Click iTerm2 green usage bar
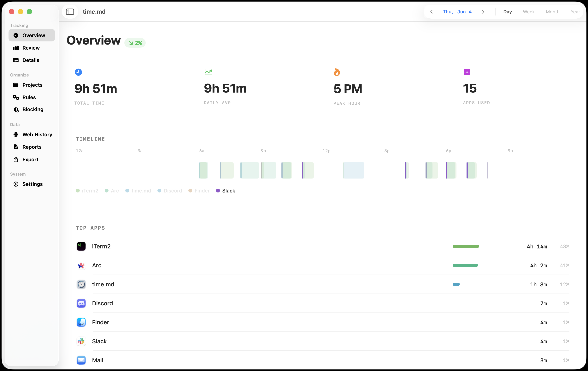The height and width of the screenshot is (371, 588). click(x=466, y=246)
